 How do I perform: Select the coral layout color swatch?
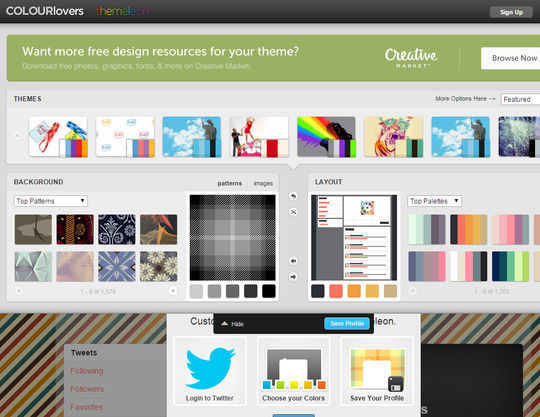[x=336, y=291]
